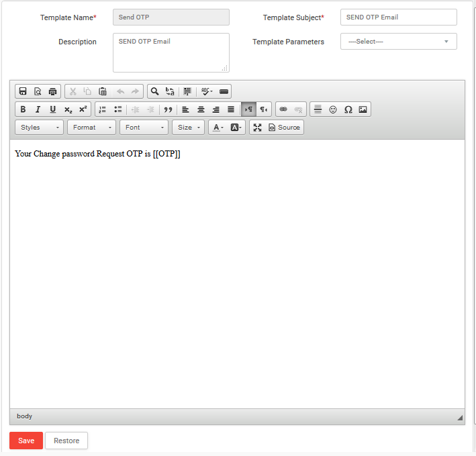Viewport: 476px width, 456px height.
Task: Open the Find magnifier tool
Action: click(155, 91)
